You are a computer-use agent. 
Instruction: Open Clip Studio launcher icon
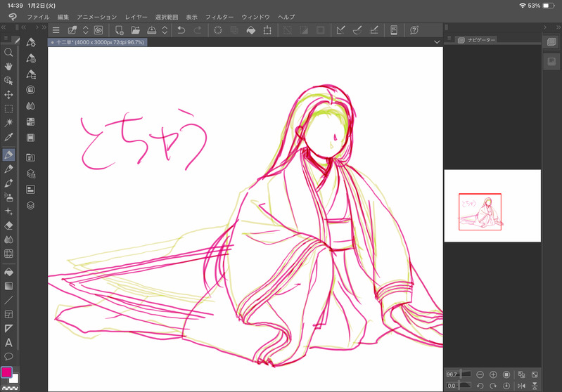coord(98,30)
